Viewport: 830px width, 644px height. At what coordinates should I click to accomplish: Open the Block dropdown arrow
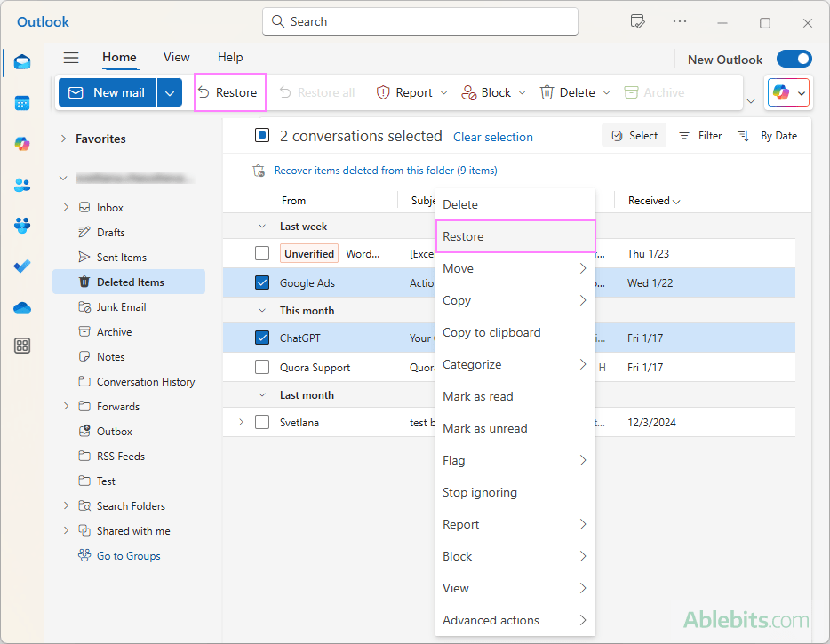click(x=522, y=93)
